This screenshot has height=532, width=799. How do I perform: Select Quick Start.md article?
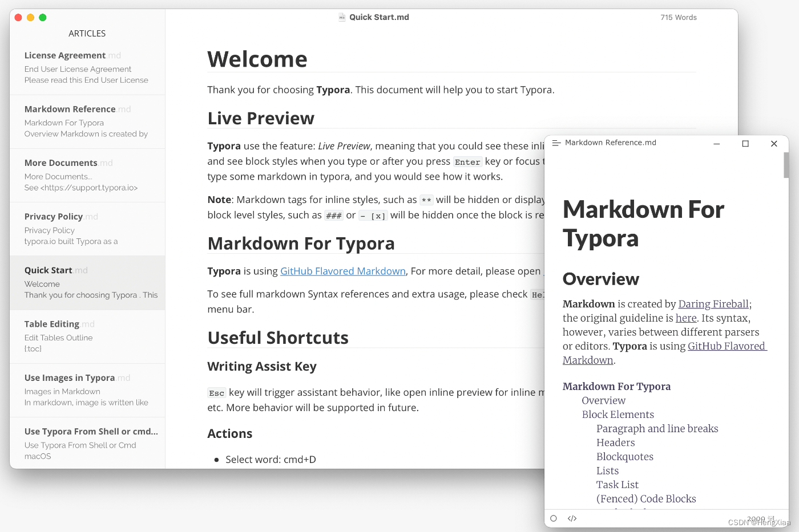(x=87, y=283)
